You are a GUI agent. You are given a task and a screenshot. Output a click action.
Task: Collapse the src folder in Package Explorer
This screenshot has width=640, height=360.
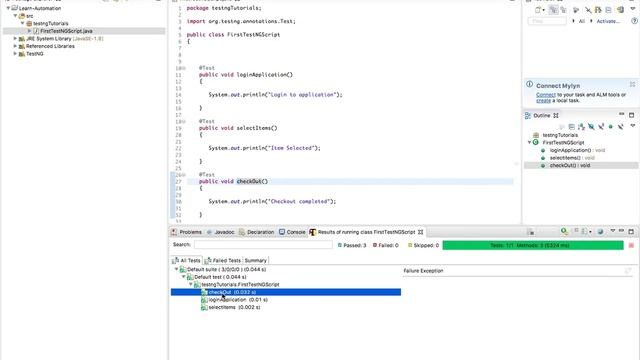(16, 16)
